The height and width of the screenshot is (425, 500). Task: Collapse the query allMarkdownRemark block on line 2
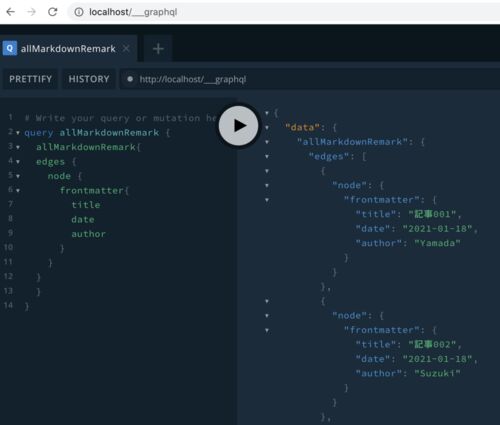click(18, 133)
